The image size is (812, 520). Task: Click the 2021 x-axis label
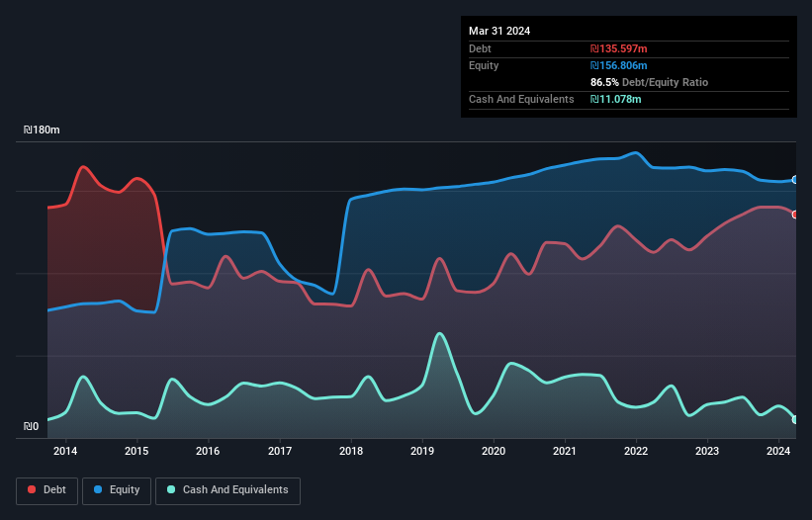(x=565, y=451)
